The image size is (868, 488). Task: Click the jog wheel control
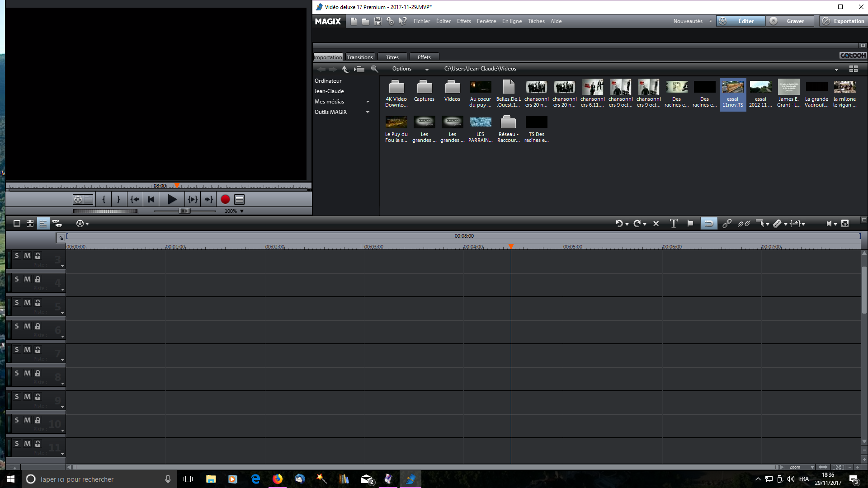click(105, 211)
